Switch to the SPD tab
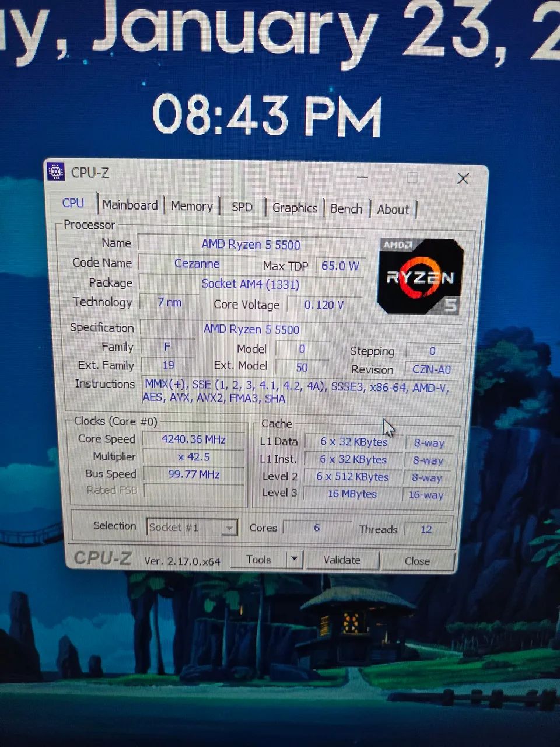560x747 pixels. pos(241,207)
